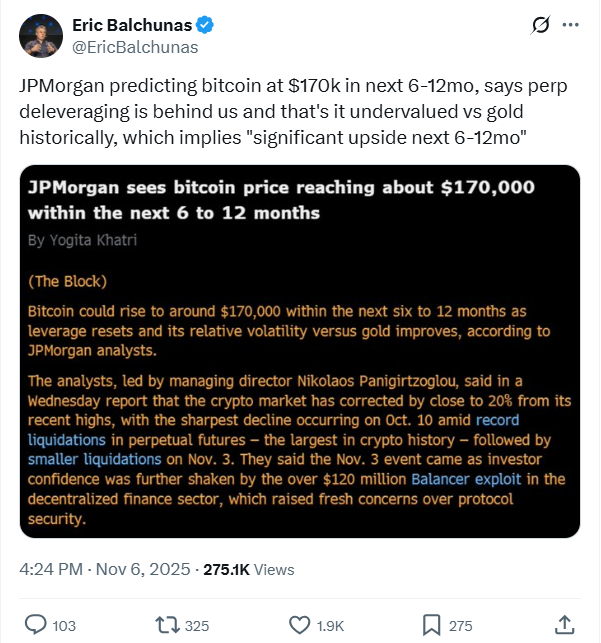601x643 pixels.
Task: Click the reply comment icon
Action: [36, 625]
